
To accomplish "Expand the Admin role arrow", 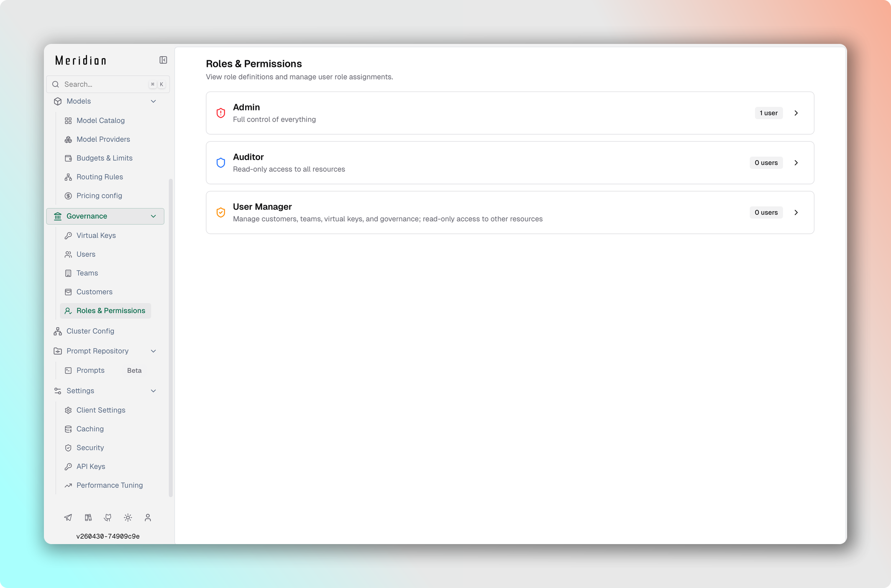I will tap(796, 113).
